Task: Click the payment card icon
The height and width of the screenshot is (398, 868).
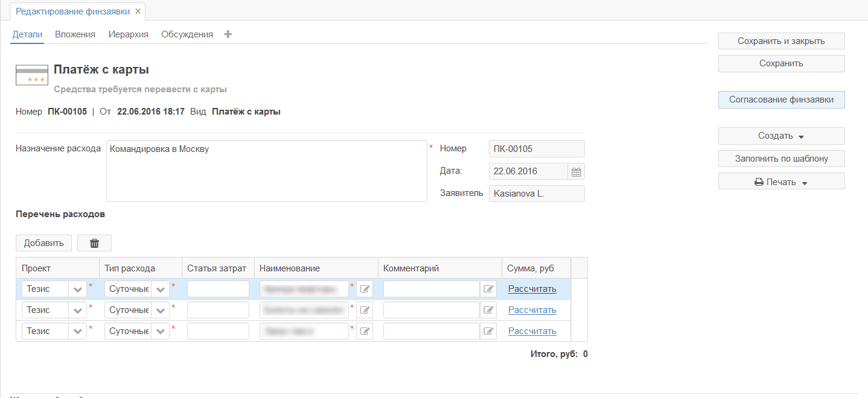Action: click(32, 74)
